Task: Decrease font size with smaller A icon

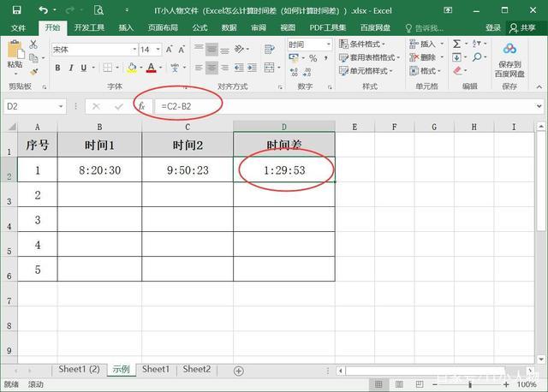Action: (182, 50)
